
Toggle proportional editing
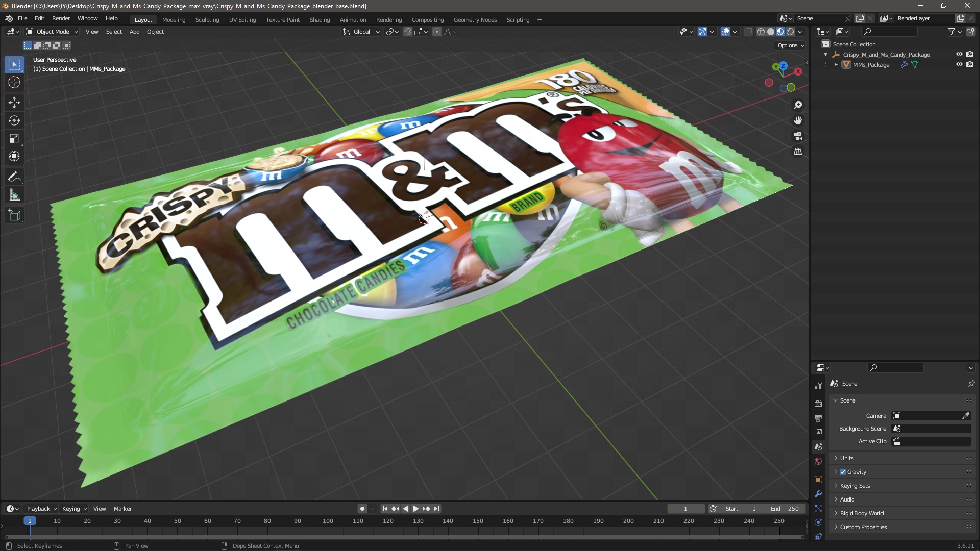[x=437, y=32]
